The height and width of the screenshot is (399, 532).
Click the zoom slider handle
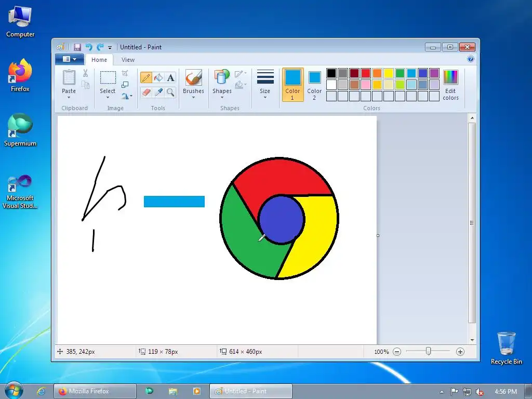[428, 352]
